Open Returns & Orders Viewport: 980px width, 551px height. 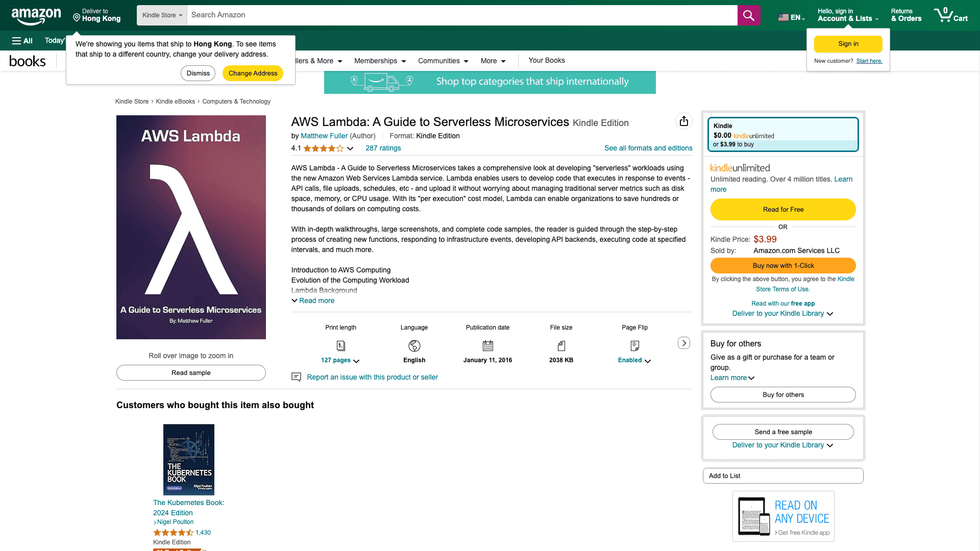point(906,15)
